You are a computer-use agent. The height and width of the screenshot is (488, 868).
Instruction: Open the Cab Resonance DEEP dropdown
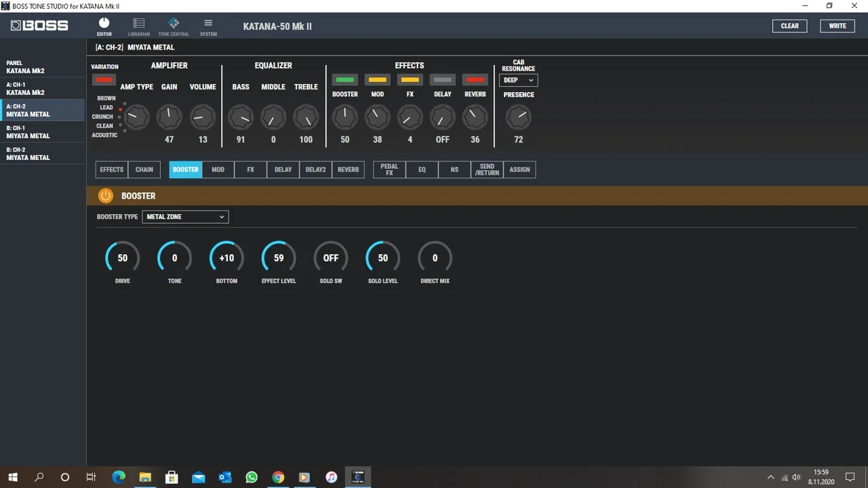[519, 80]
